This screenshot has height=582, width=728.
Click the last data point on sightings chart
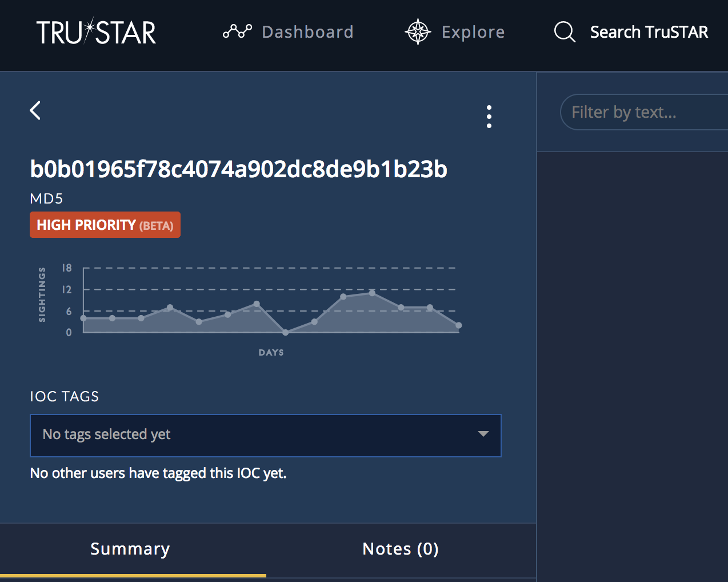click(x=458, y=325)
